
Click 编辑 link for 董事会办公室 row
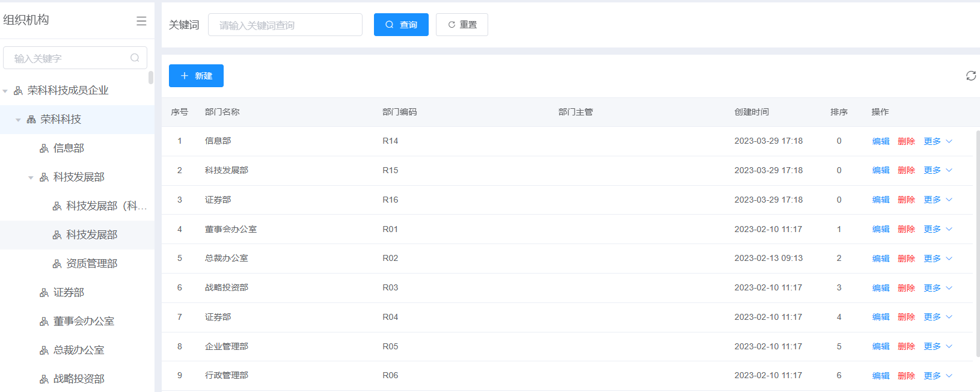[x=880, y=229]
